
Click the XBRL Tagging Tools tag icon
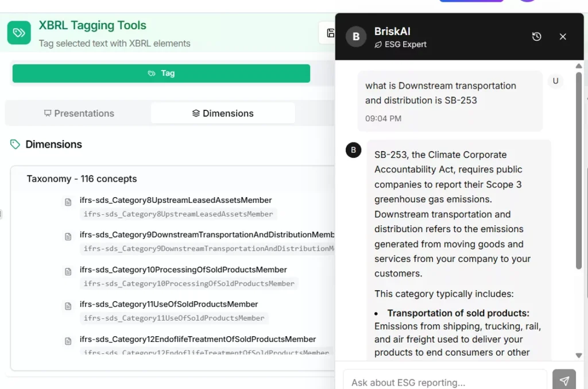tap(19, 33)
